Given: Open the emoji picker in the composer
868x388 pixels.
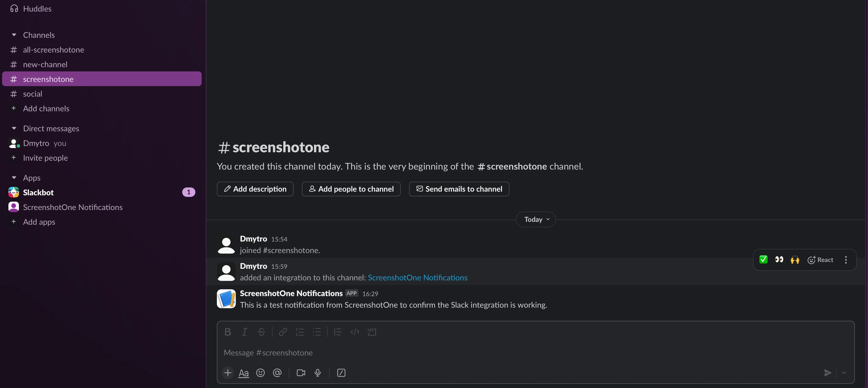Looking at the screenshot, I should (x=260, y=373).
